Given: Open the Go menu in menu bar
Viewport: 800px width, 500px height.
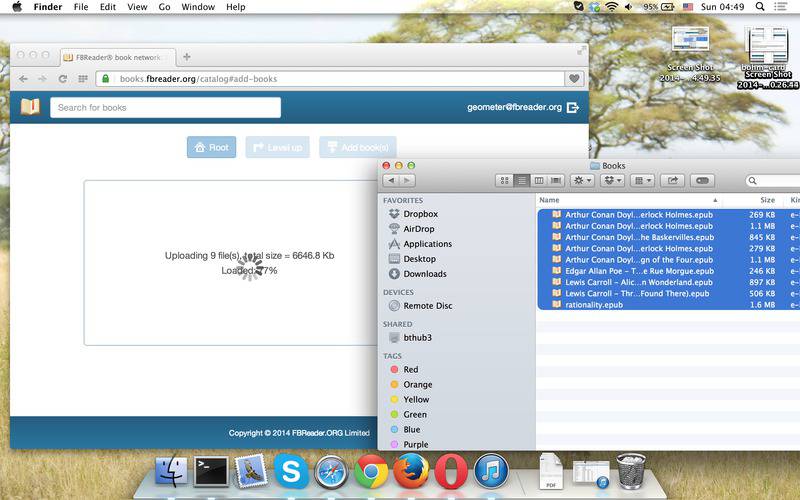Looking at the screenshot, I should (x=164, y=7).
